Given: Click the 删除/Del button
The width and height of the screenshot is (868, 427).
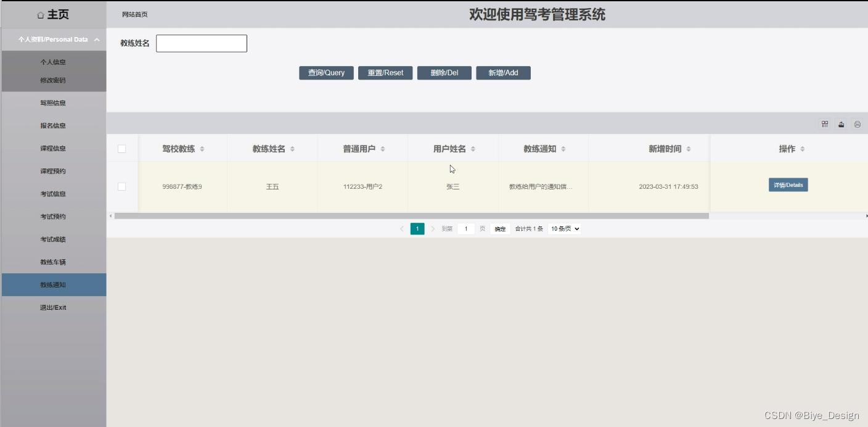Looking at the screenshot, I should point(444,73).
